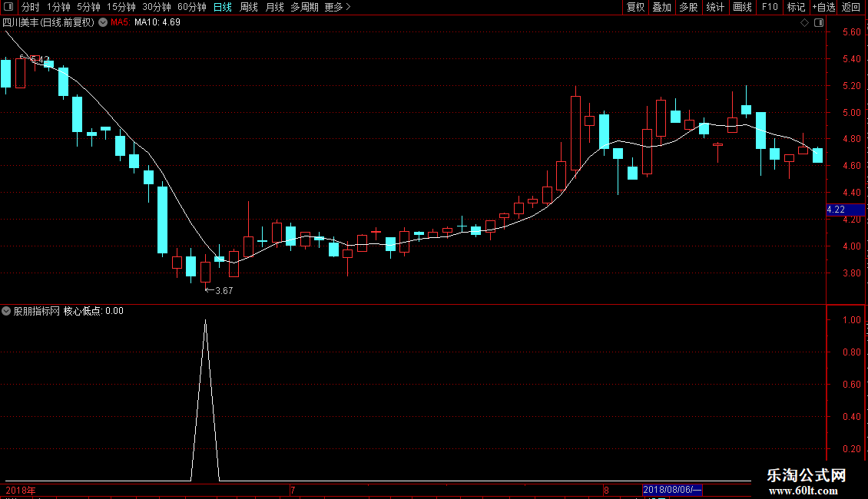868x499 pixels.
Task: Click 股朋指标网 indicator name
Action: [37, 311]
